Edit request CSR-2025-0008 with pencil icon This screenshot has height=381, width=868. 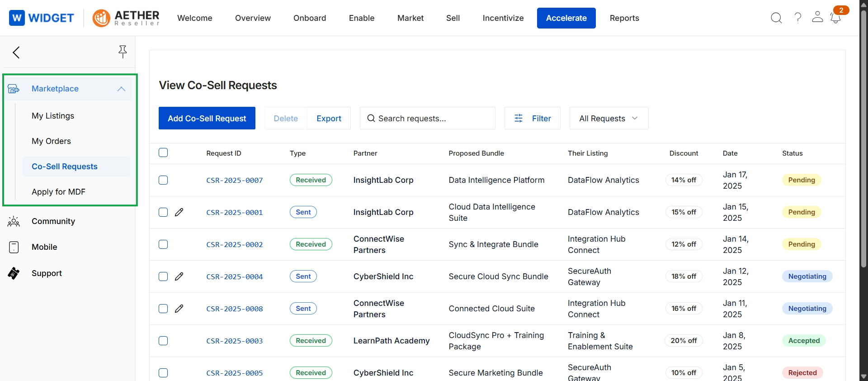[x=179, y=309]
